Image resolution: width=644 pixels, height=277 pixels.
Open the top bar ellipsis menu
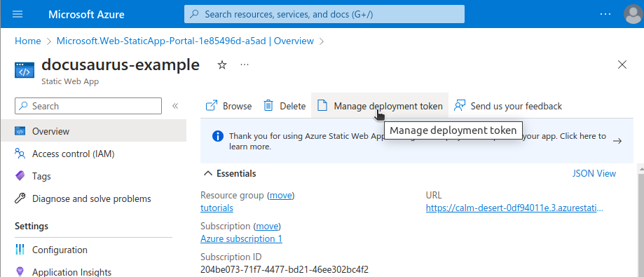pyautogui.click(x=605, y=15)
